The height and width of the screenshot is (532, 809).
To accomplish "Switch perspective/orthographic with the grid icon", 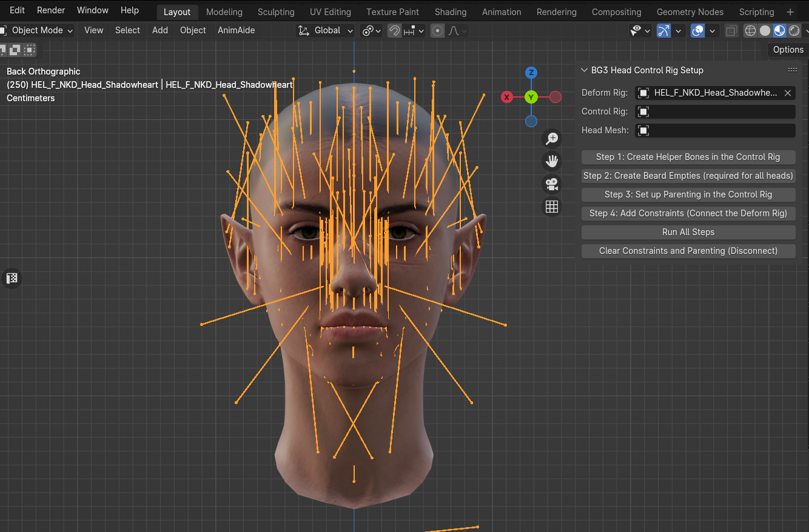I will click(x=552, y=207).
